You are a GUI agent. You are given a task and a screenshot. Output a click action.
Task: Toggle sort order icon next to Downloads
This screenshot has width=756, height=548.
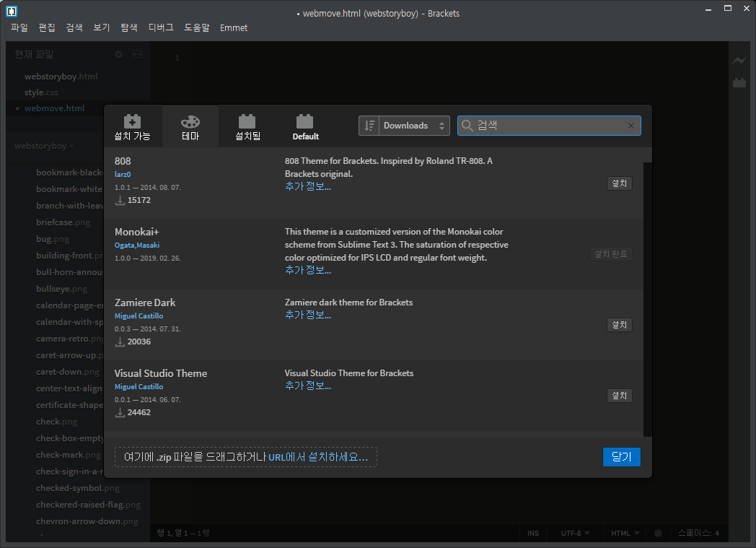point(369,126)
